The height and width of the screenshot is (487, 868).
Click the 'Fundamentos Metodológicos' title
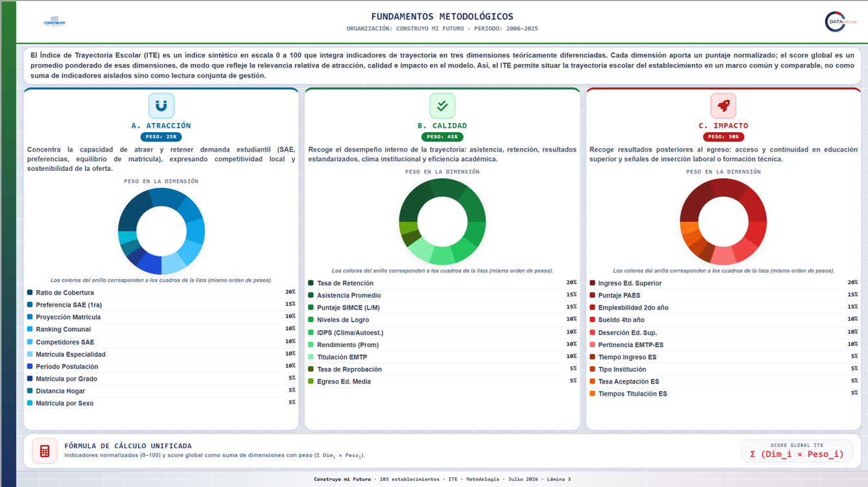point(442,17)
